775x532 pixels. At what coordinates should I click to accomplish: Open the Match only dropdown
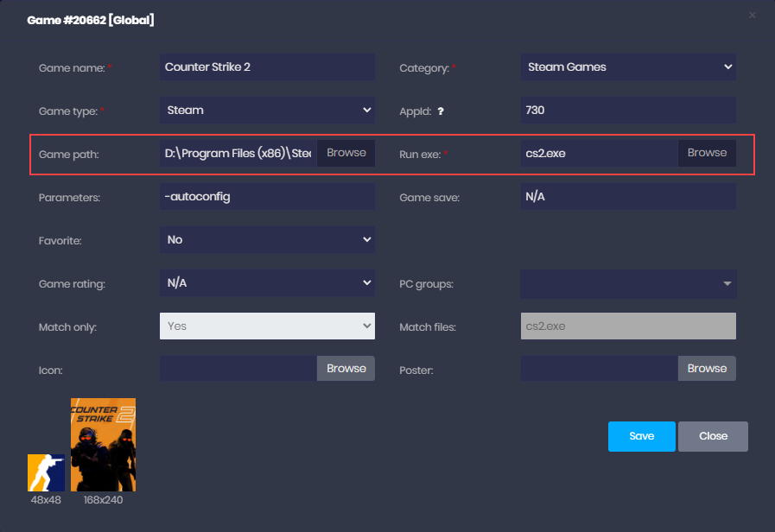point(267,326)
